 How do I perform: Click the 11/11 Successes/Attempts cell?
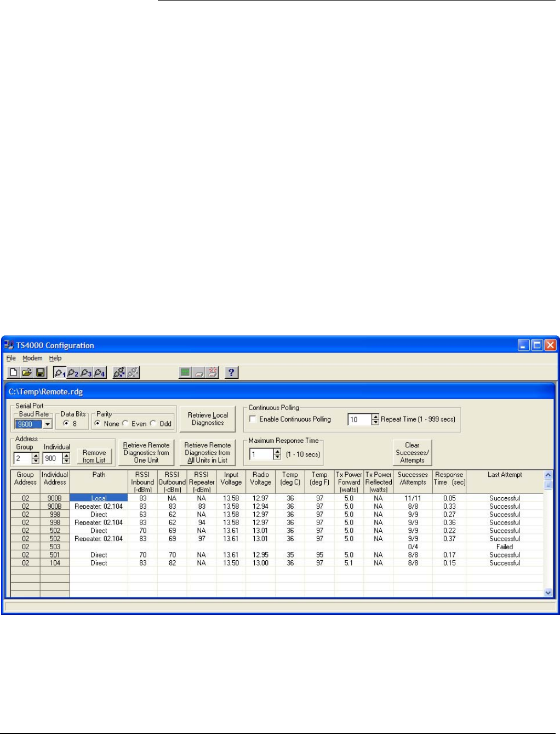point(413,498)
